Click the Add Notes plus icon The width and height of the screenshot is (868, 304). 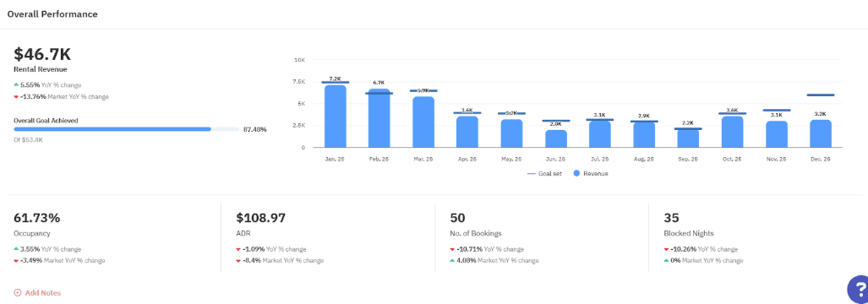[17, 293]
